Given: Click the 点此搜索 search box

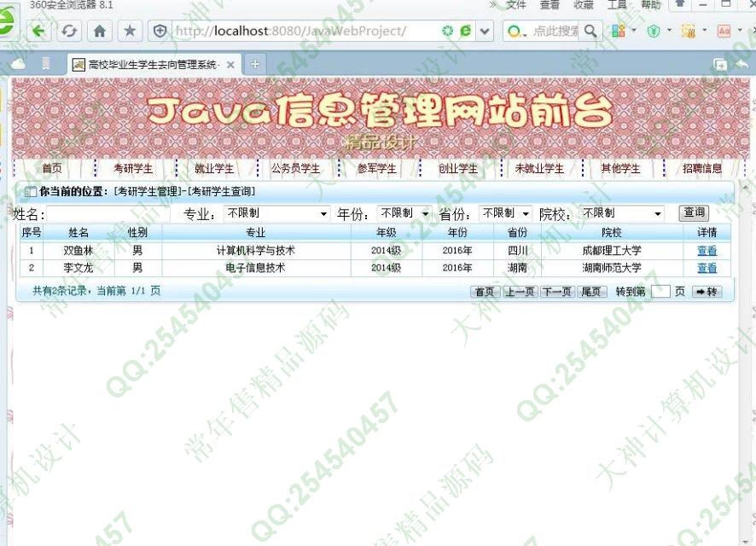Looking at the screenshot, I should pyautogui.click(x=555, y=32).
